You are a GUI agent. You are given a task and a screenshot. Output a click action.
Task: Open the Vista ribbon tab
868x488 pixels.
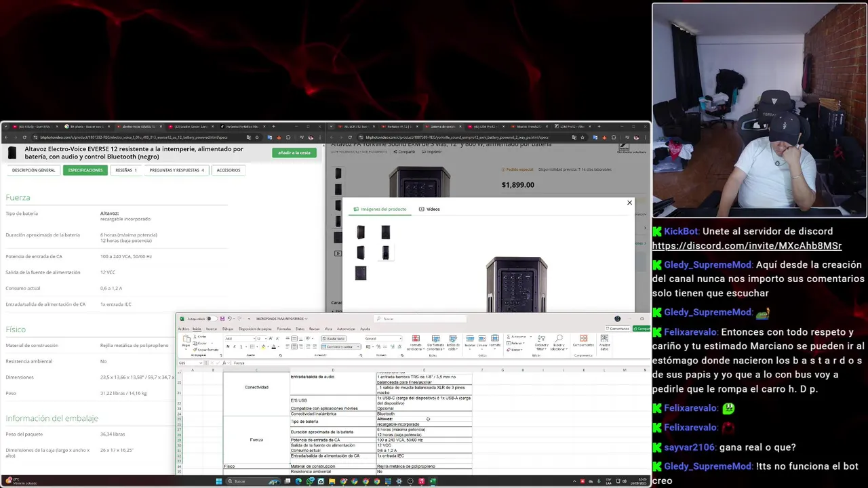coord(328,329)
